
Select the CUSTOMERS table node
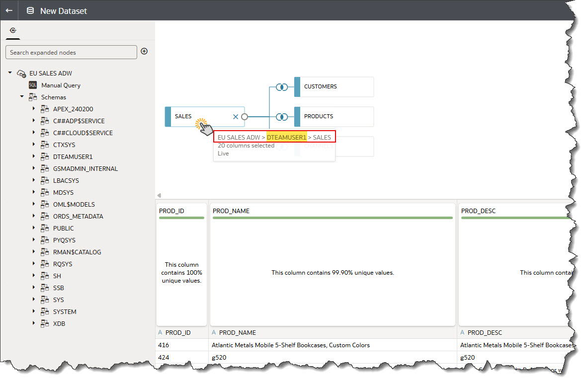(334, 86)
